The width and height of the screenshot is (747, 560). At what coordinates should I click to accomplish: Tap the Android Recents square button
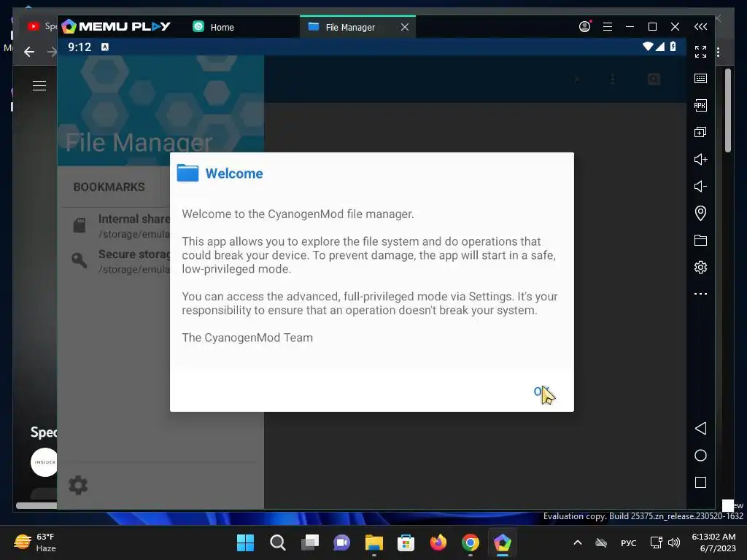coord(700,483)
